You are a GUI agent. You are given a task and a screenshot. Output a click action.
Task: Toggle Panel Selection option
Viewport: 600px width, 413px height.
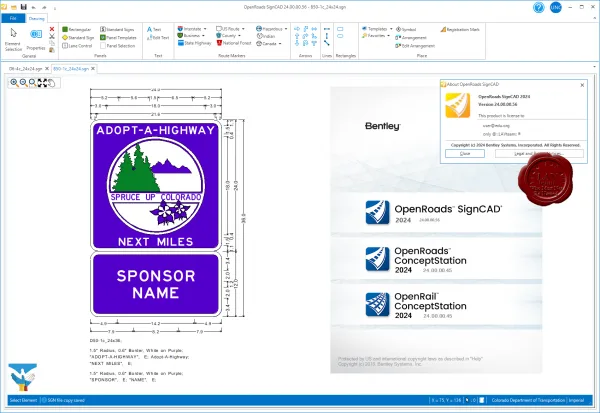(x=117, y=46)
